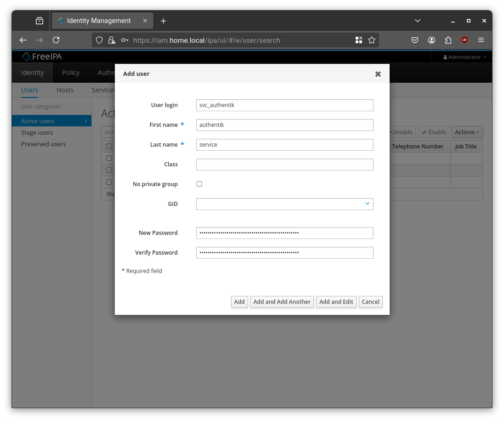Minimize the browser window

point(453,21)
